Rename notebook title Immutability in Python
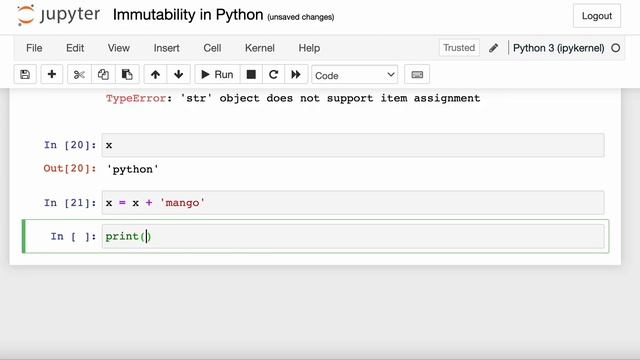The width and height of the screenshot is (640, 360). click(x=188, y=15)
